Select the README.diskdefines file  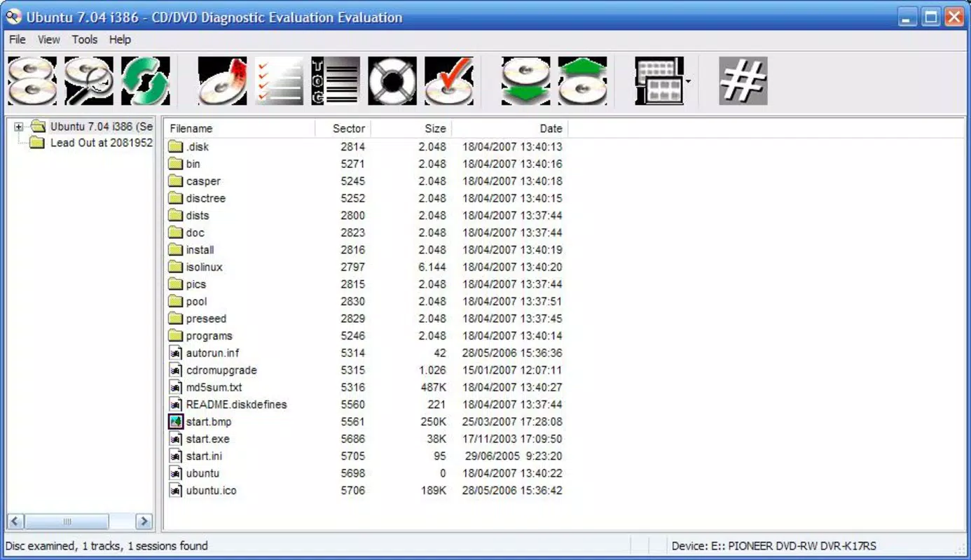(x=237, y=405)
